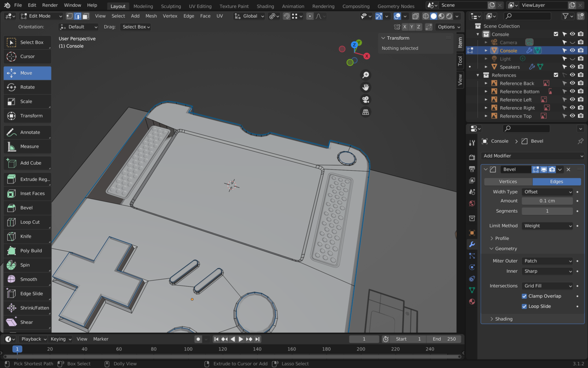Expand the Shading section
Viewport: 588px width, 368px height.
pos(503,319)
